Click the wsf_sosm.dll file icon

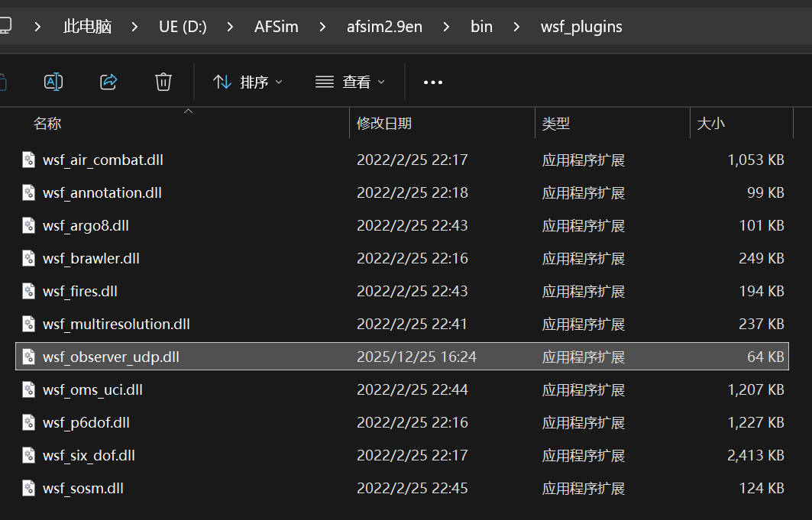coord(29,489)
